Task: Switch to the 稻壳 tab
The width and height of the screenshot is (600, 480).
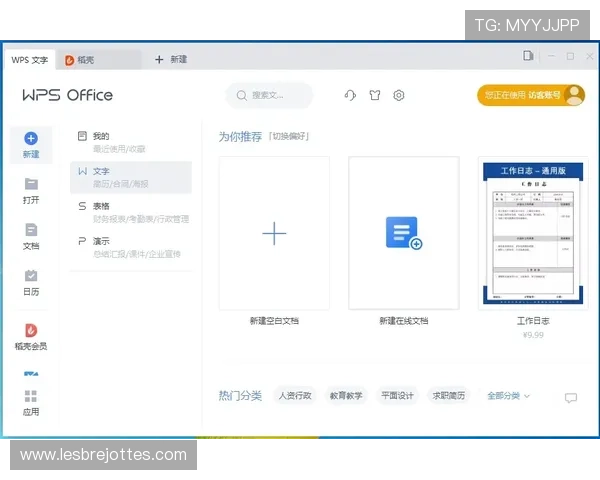Action: pos(99,60)
